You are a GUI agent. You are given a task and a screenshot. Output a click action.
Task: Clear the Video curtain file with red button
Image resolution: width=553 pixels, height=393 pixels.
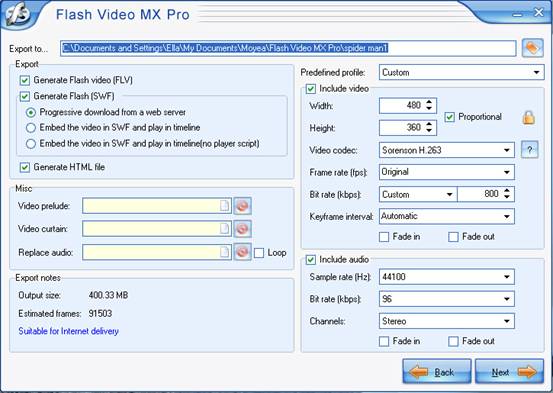tap(242, 229)
